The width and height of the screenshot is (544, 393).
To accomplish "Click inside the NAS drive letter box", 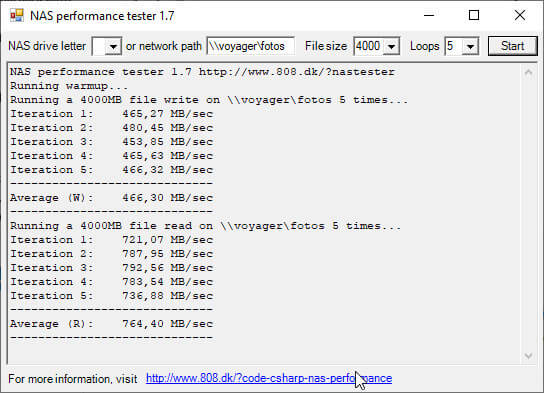I will click(100, 46).
